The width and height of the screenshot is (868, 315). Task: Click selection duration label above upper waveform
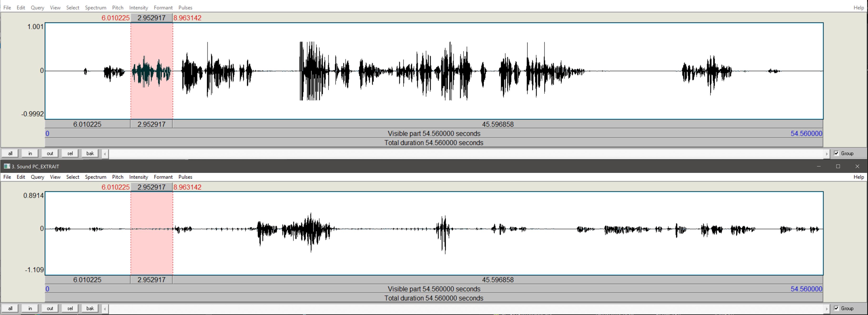[152, 18]
